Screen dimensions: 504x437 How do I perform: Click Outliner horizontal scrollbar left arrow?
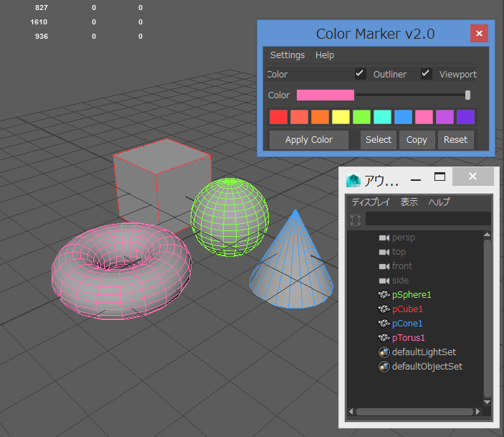pyautogui.click(x=351, y=412)
